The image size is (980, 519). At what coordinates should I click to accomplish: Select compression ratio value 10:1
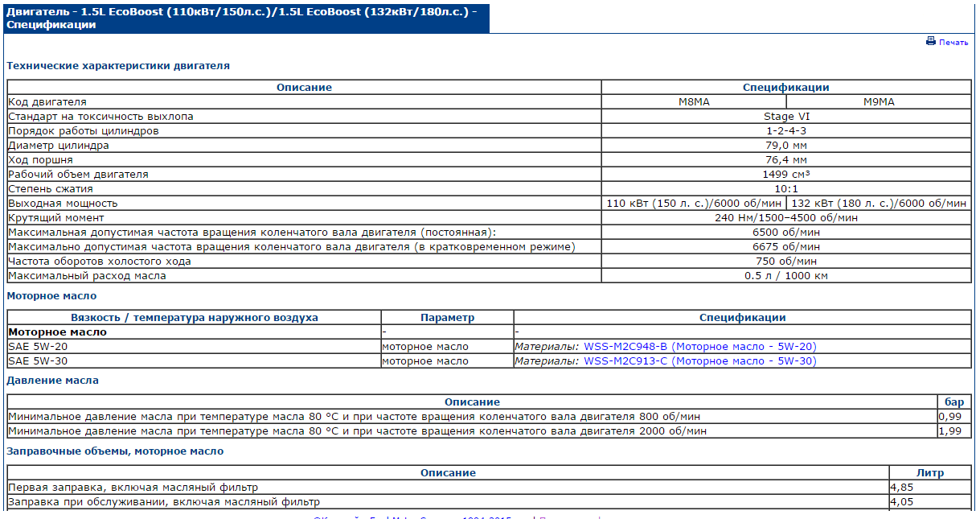[785, 189]
